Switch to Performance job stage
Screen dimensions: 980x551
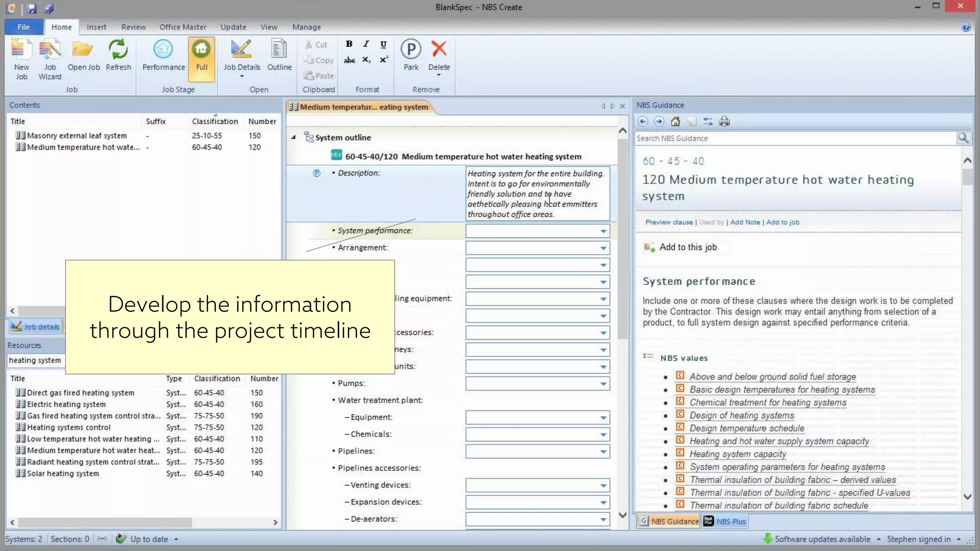click(163, 55)
